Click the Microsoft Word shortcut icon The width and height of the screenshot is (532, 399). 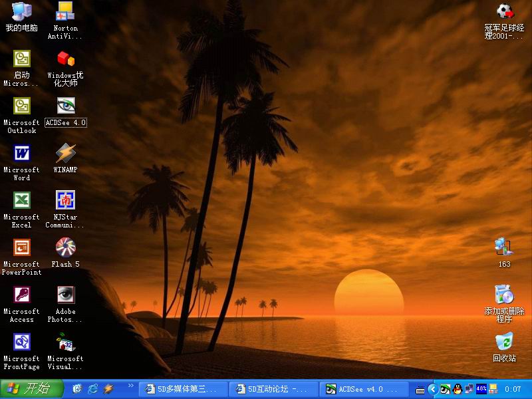[21, 154]
